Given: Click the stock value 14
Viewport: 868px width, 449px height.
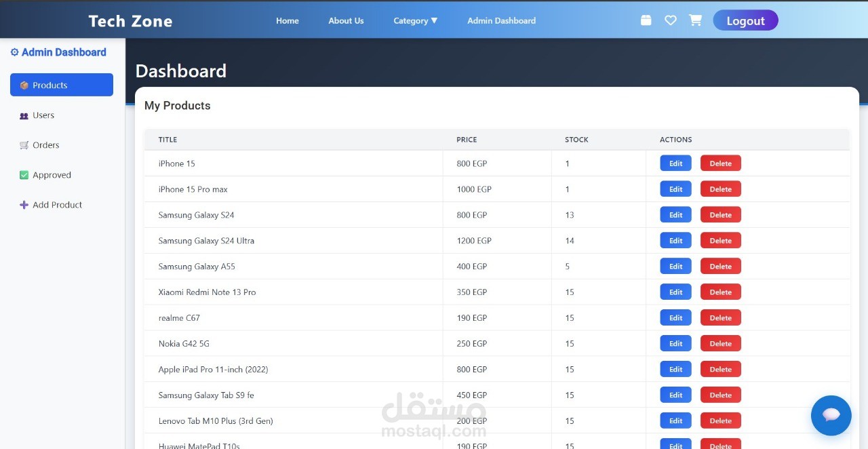Looking at the screenshot, I should coord(570,241).
